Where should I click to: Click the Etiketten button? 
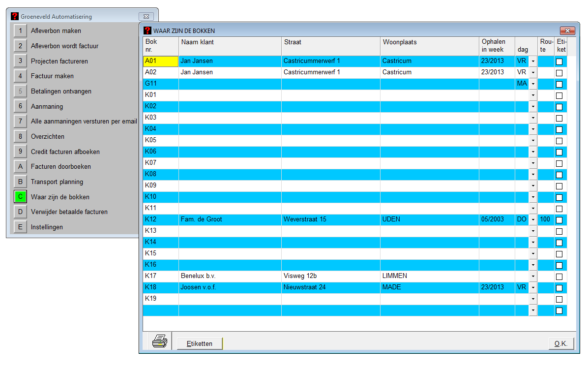[200, 343]
